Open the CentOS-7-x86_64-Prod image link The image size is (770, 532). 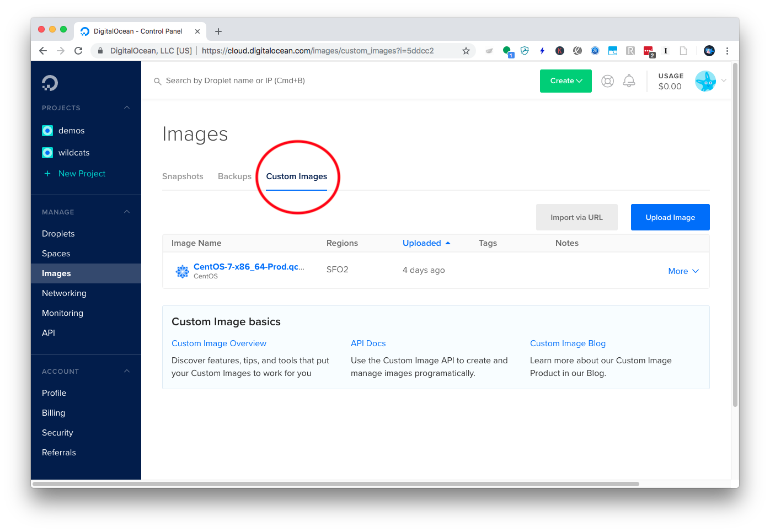[249, 267]
